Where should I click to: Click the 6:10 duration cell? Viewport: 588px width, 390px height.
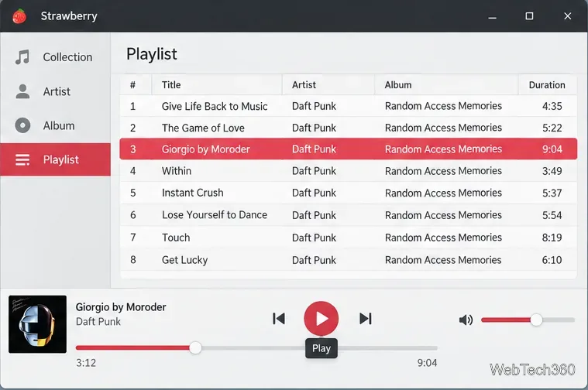click(552, 260)
